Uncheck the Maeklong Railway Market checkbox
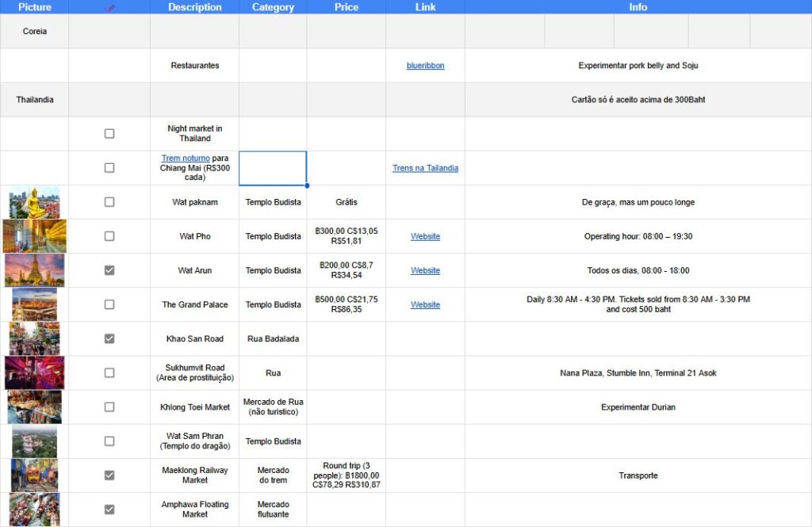The height and width of the screenshot is (527, 812). [x=109, y=475]
